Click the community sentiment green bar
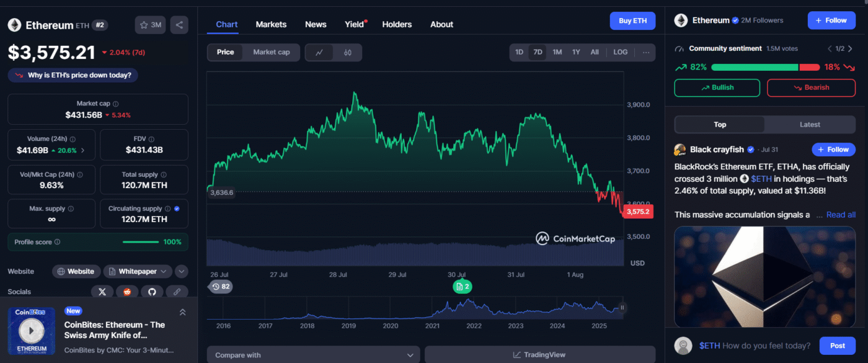 pyautogui.click(x=755, y=67)
